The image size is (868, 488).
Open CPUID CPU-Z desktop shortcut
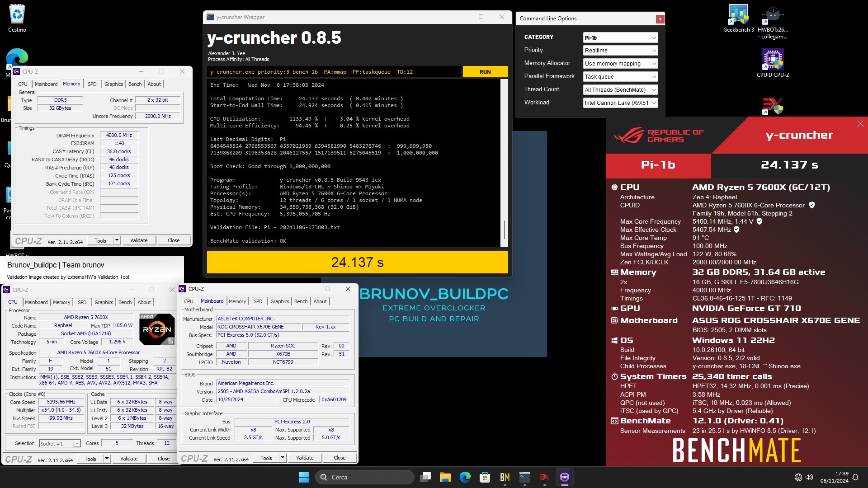point(773,62)
